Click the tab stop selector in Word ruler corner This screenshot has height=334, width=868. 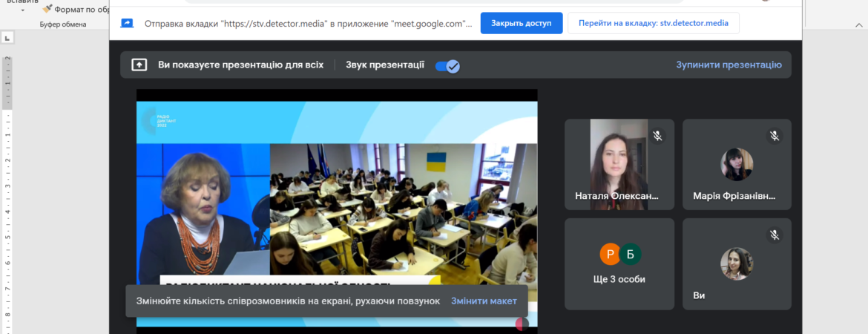7,38
